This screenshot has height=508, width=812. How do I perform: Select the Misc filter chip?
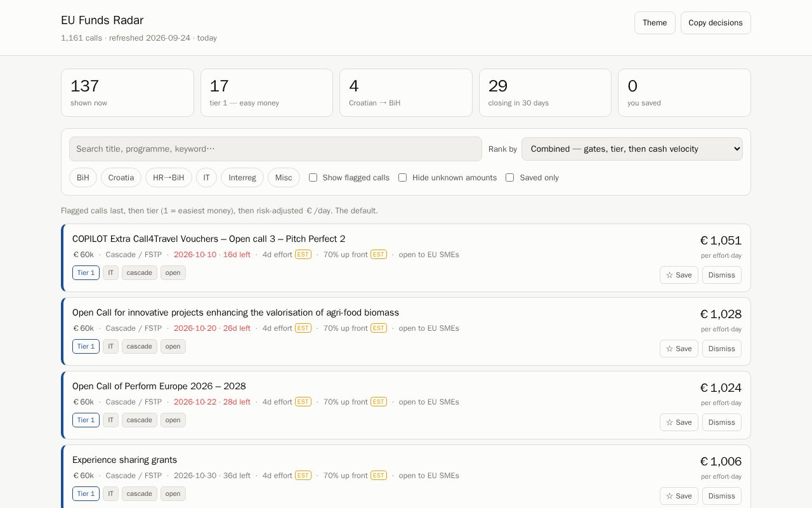click(x=284, y=178)
